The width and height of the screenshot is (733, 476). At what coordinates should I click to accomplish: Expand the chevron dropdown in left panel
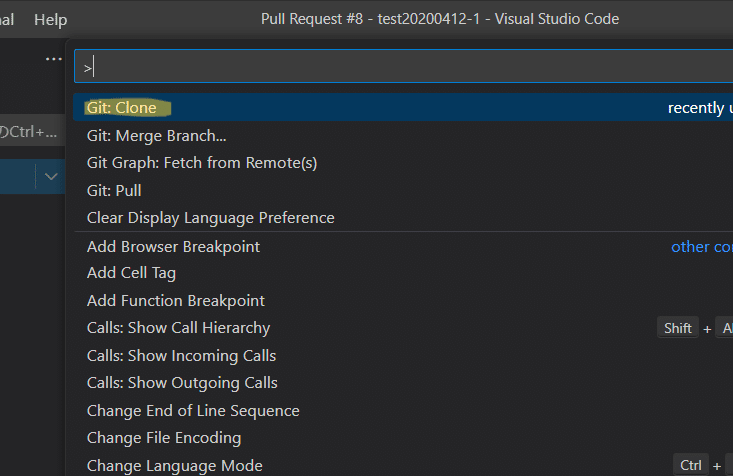pyautogui.click(x=50, y=177)
